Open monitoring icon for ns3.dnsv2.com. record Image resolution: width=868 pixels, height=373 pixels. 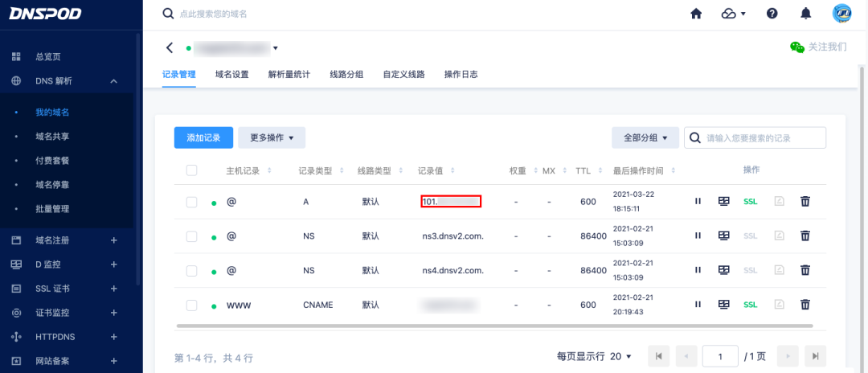click(723, 236)
